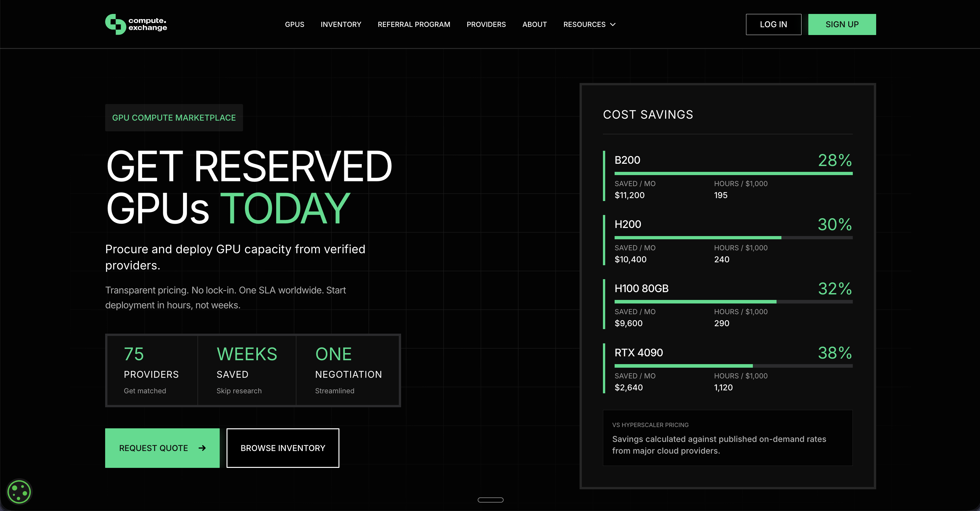
Task: Go to the Inventory nav link
Action: coord(340,24)
